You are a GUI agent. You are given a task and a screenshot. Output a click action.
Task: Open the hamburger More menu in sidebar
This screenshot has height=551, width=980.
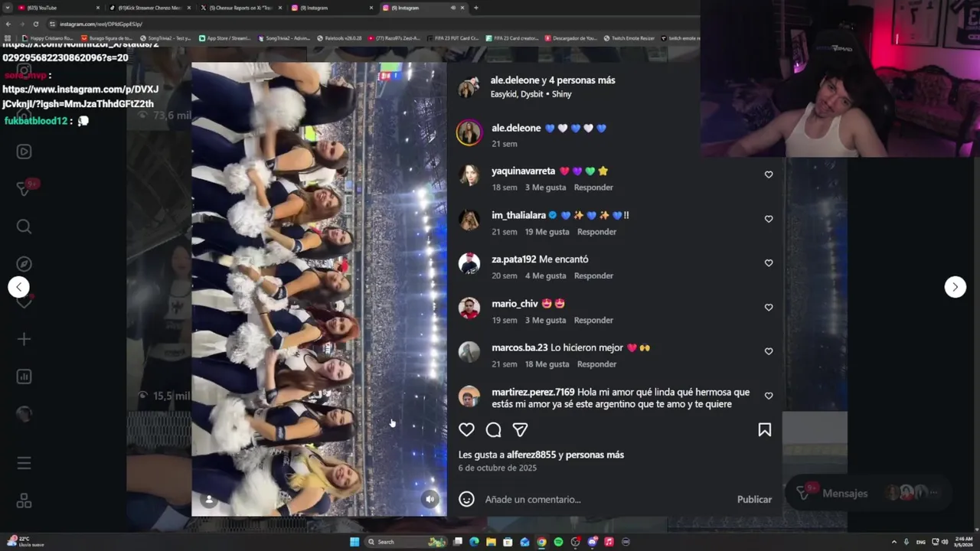pyautogui.click(x=24, y=463)
